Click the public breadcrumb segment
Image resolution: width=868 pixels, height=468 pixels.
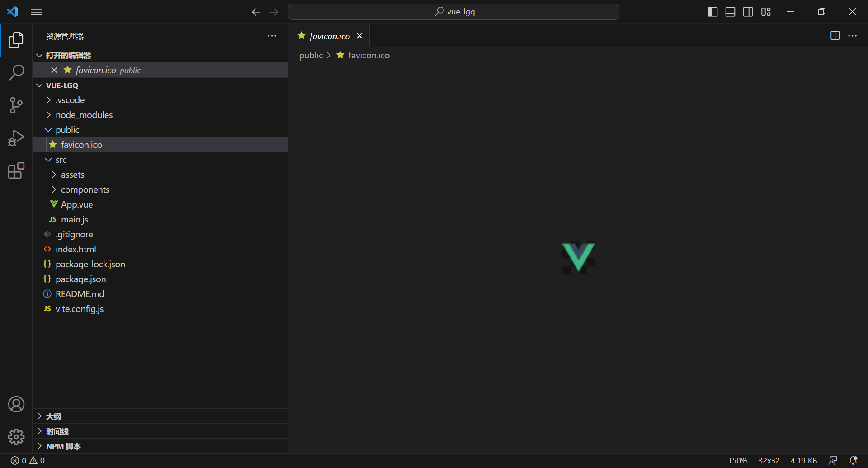coord(311,55)
